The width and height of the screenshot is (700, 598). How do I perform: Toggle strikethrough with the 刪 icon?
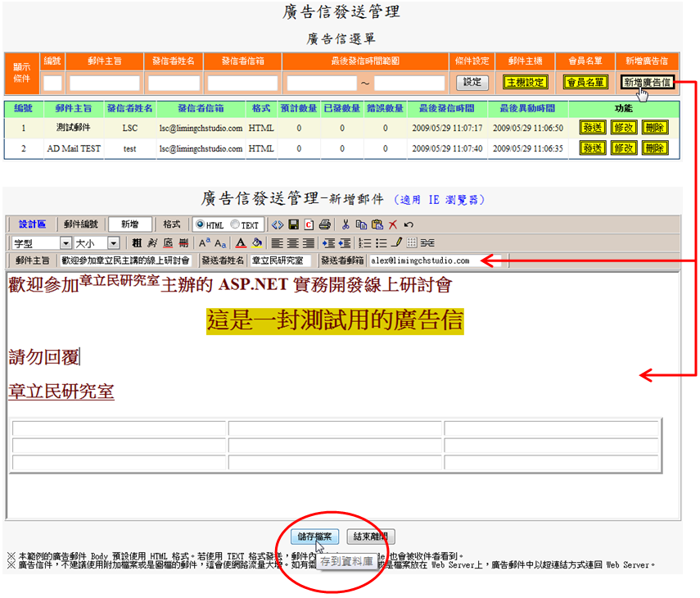[x=183, y=243]
